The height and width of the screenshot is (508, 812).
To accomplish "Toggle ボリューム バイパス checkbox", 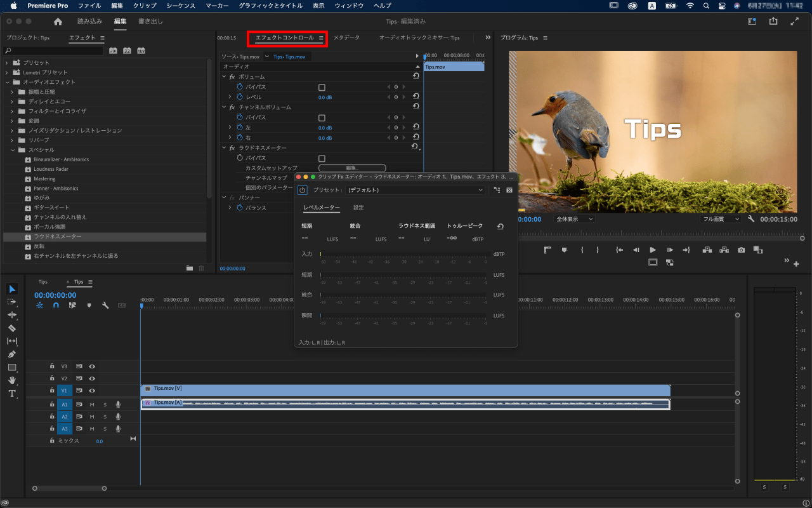I will (x=322, y=87).
